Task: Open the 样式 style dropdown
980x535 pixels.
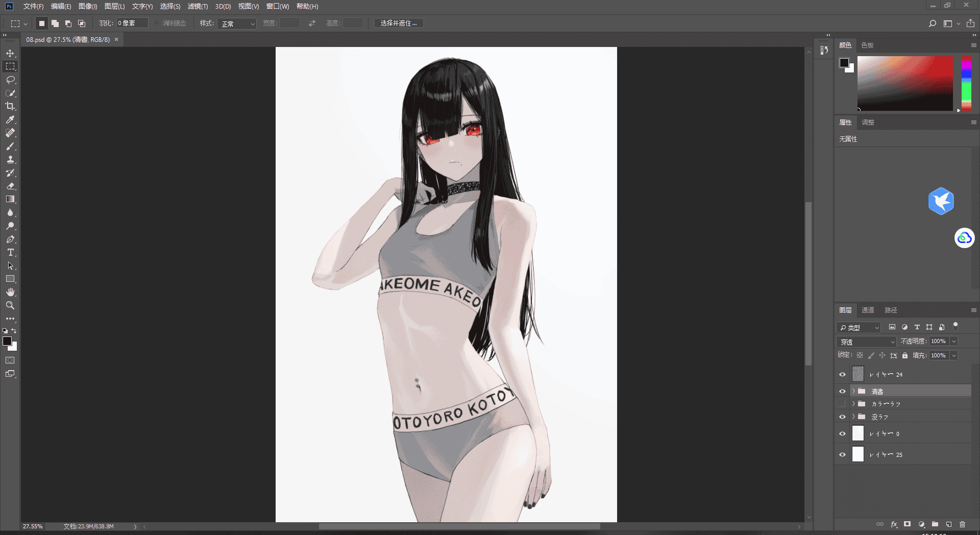Action: click(237, 23)
